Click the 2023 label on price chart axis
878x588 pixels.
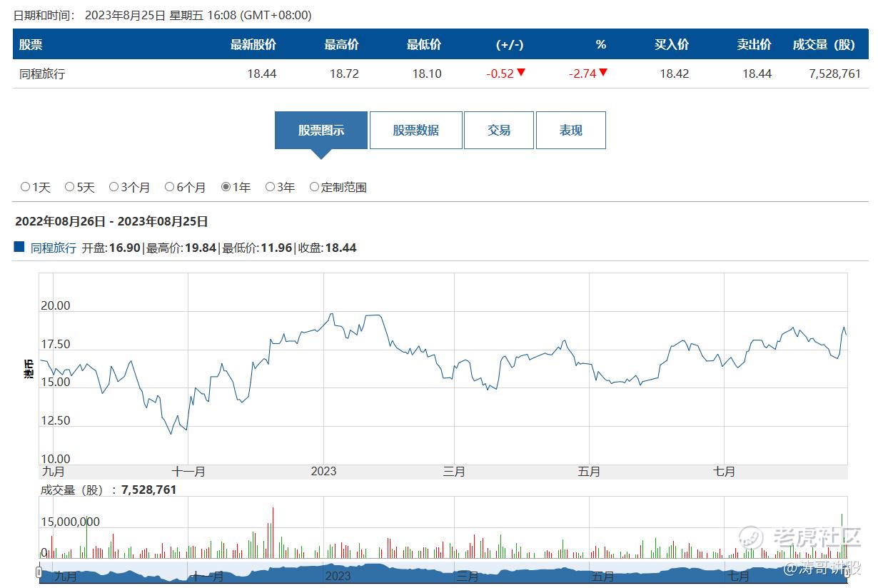[x=323, y=471]
